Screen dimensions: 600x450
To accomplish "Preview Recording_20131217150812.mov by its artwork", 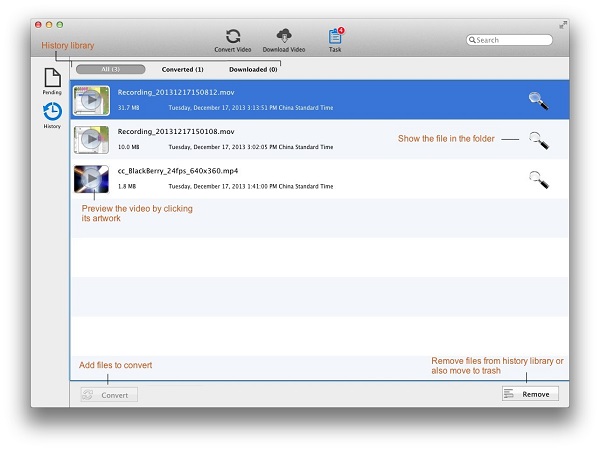I will 91,101.
